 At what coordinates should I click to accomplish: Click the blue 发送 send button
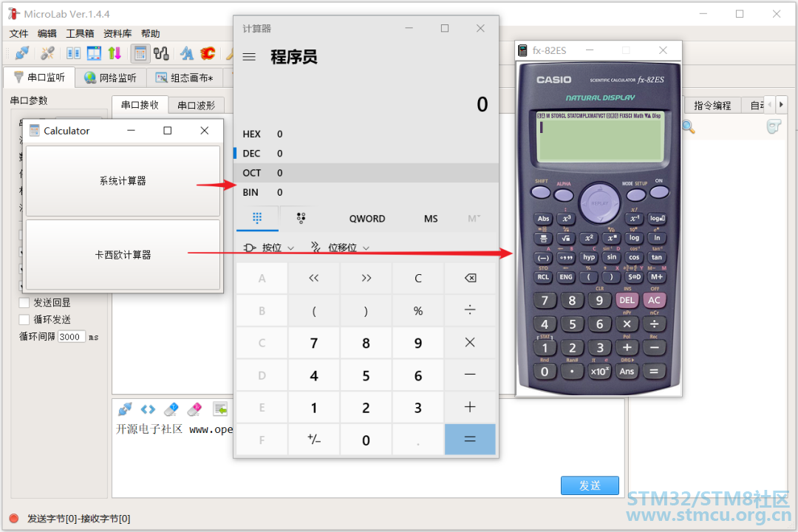(x=590, y=485)
